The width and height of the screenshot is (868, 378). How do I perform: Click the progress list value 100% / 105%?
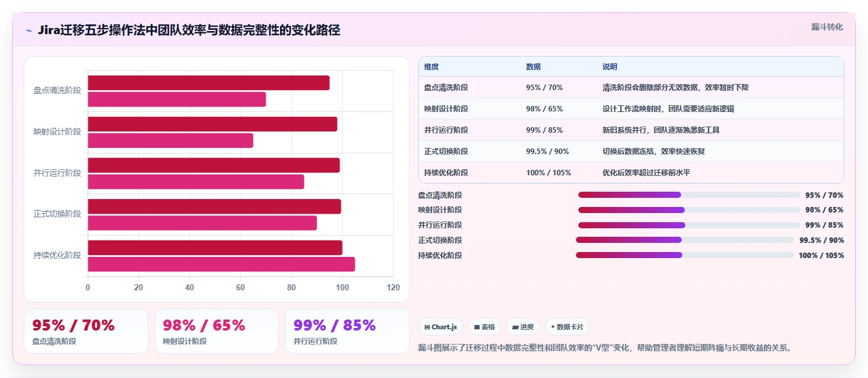point(821,256)
